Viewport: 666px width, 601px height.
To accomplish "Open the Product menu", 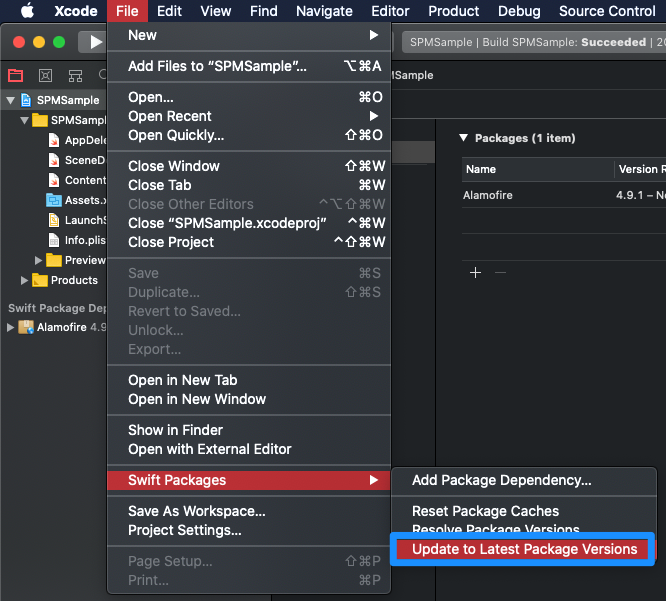I will pyautogui.click(x=453, y=11).
